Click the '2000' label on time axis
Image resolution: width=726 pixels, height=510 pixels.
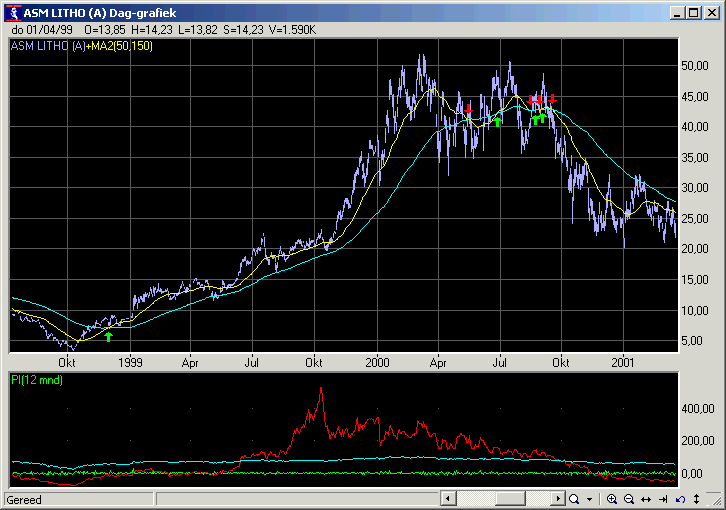[377, 363]
